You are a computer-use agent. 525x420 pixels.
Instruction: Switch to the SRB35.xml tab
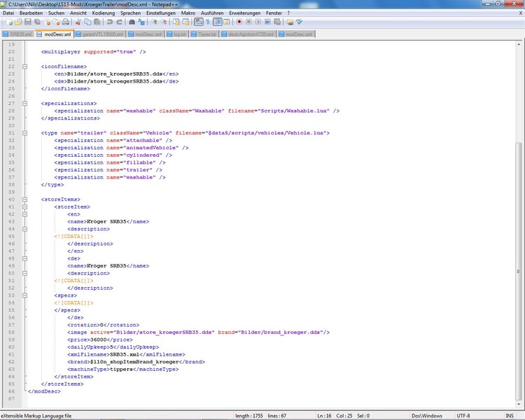[x=17, y=34]
